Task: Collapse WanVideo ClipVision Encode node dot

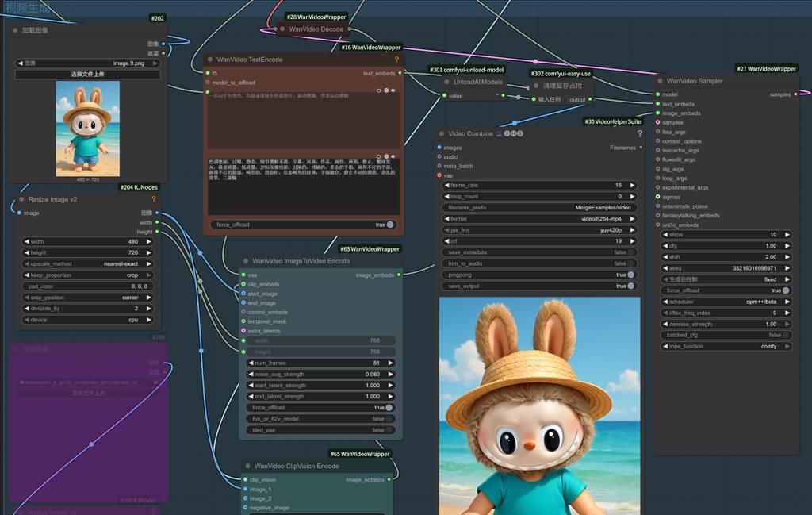Action: pos(247,467)
